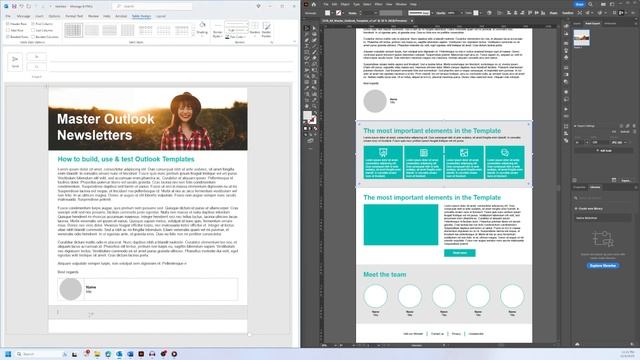Activate the Hand tool in Illustrator toolbar
The image size is (640, 360).
click(307, 106)
